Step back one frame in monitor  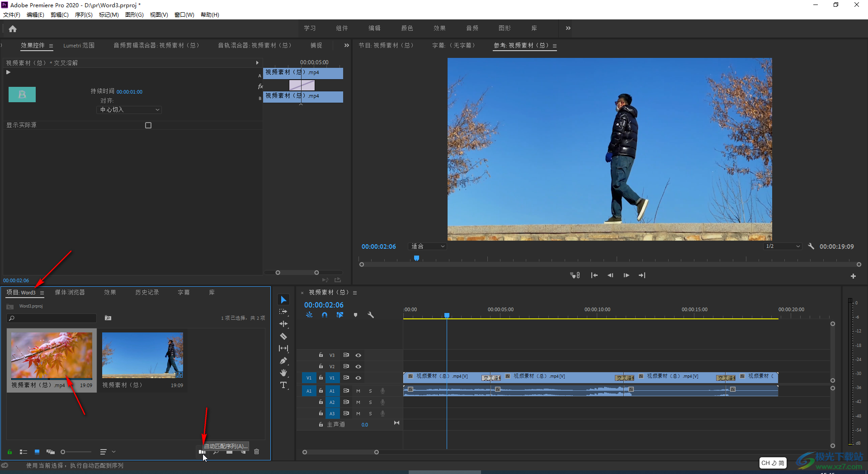(610, 275)
